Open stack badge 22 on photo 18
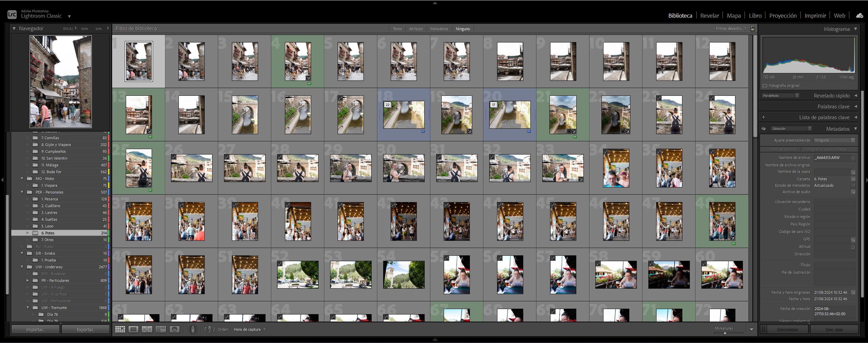868x343 pixels. [388, 105]
